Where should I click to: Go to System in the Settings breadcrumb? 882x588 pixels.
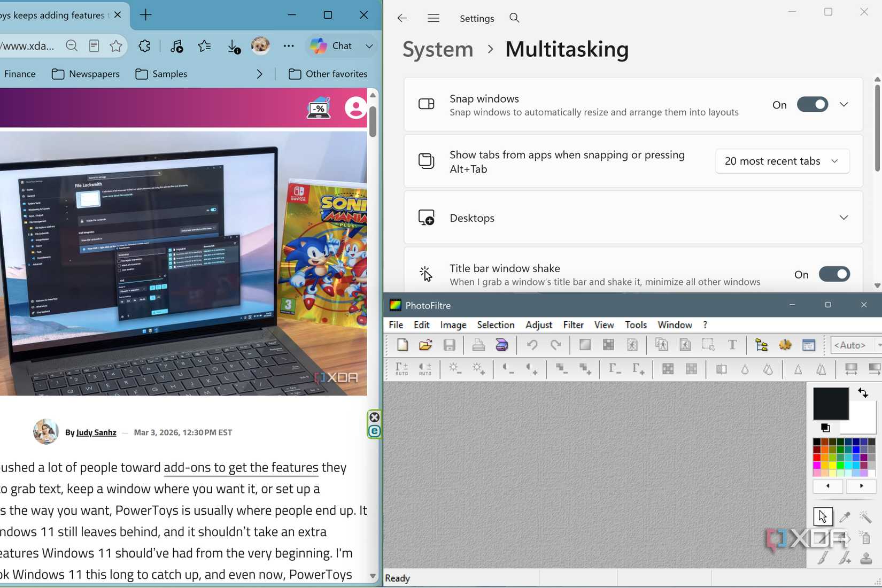(438, 49)
